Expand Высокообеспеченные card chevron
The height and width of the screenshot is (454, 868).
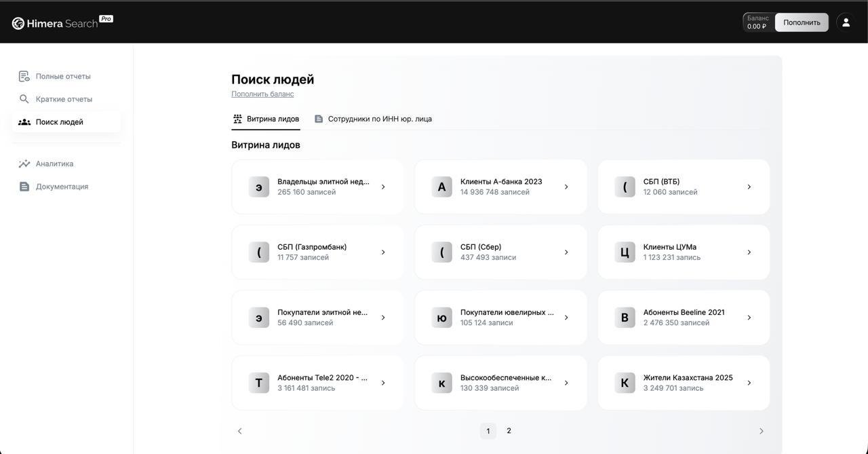coord(566,383)
